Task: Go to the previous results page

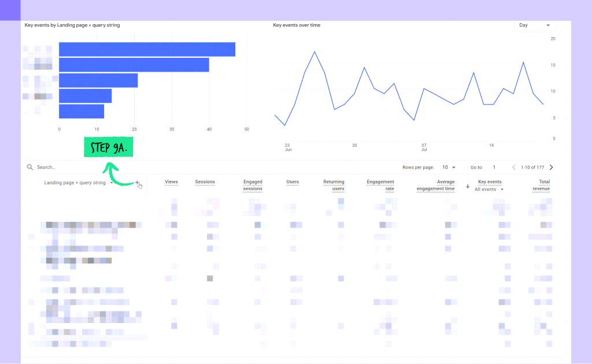Action: [x=514, y=167]
